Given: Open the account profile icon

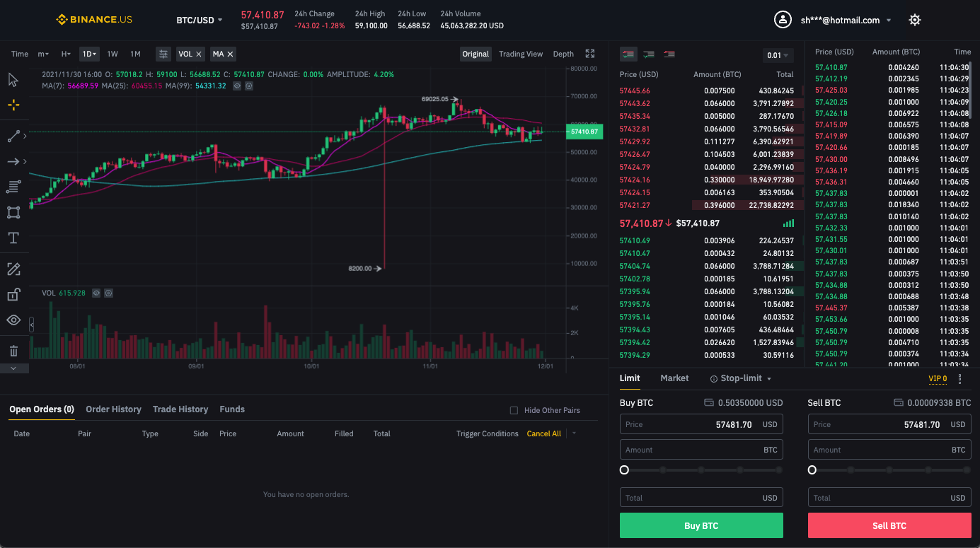Looking at the screenshot, I should 783,20.
